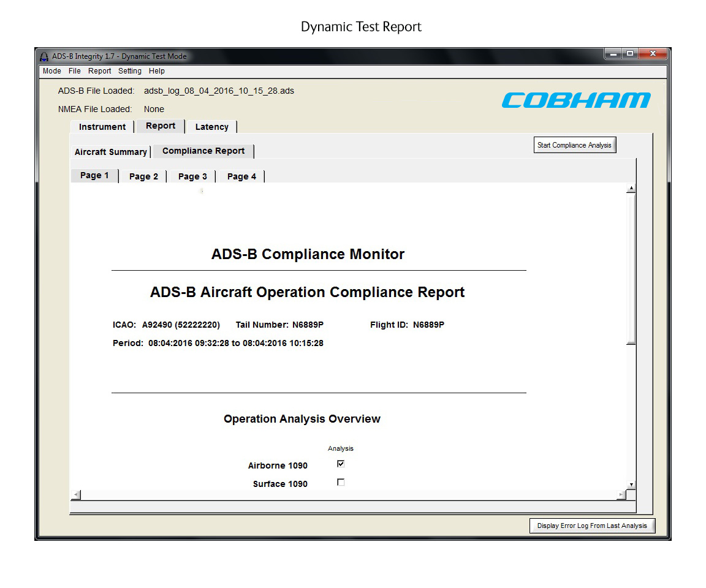Click Display Error Log From Last Analysis
The width and height of the screenshot is (706, 588).
pos(592,526)
